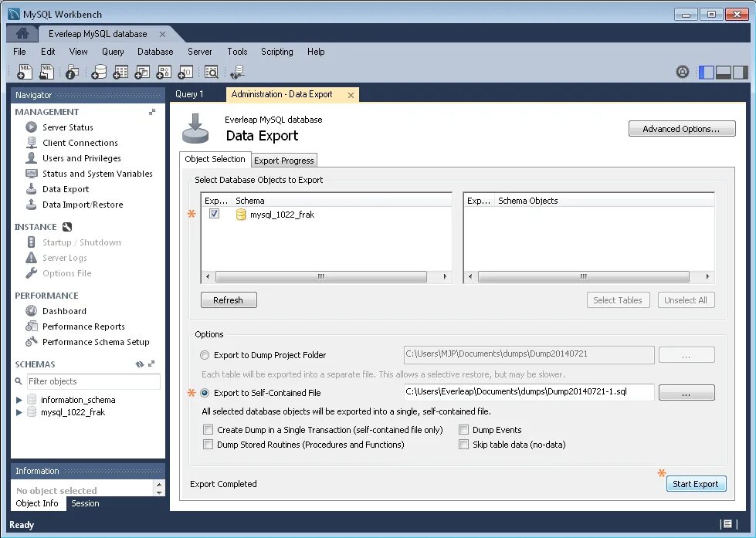Screen dimensions: 756x538
Task: Close the Administration - Data Export tab
Action: 351,95
